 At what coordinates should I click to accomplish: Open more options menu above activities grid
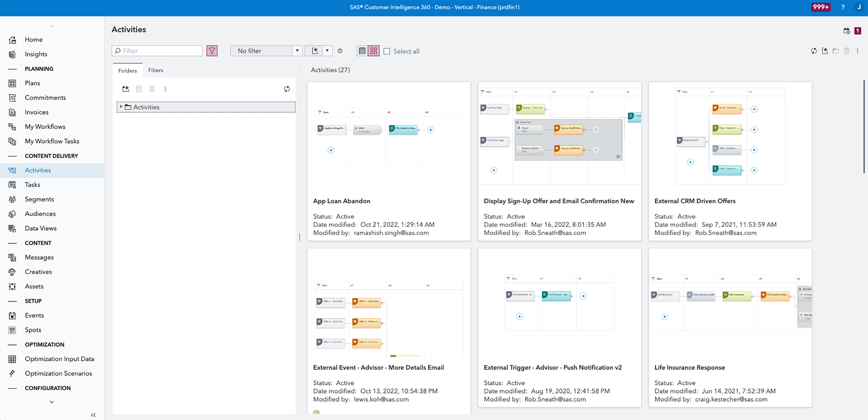(x=857, y=51)
